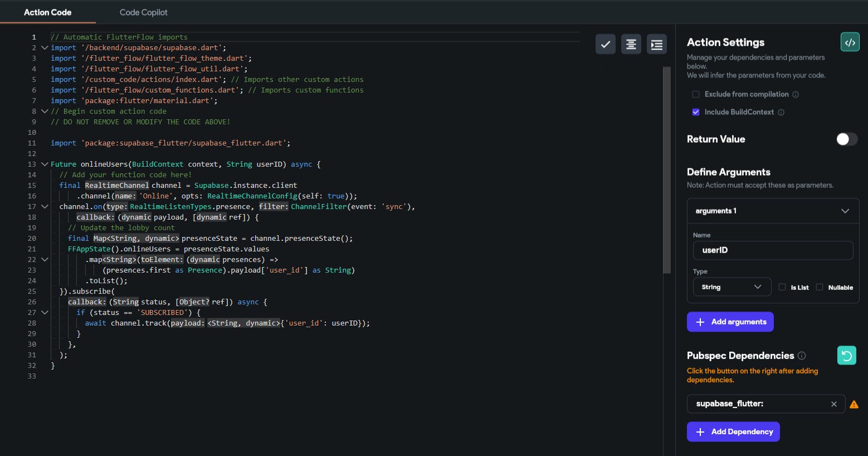Click info icon next to Include BuildContext
The width and height of the screenshot is (868, 456).
coord(781,113)
